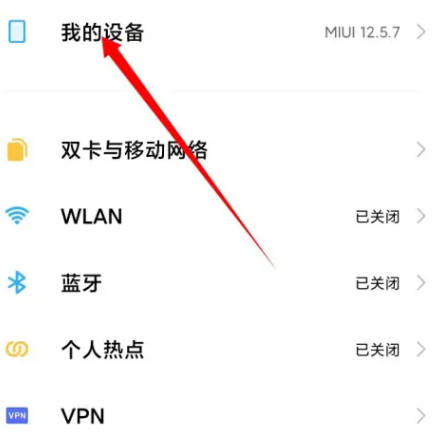Expand chevron on 双卡与移动网络 row
The image size is (436, 438).
[421, 150]
